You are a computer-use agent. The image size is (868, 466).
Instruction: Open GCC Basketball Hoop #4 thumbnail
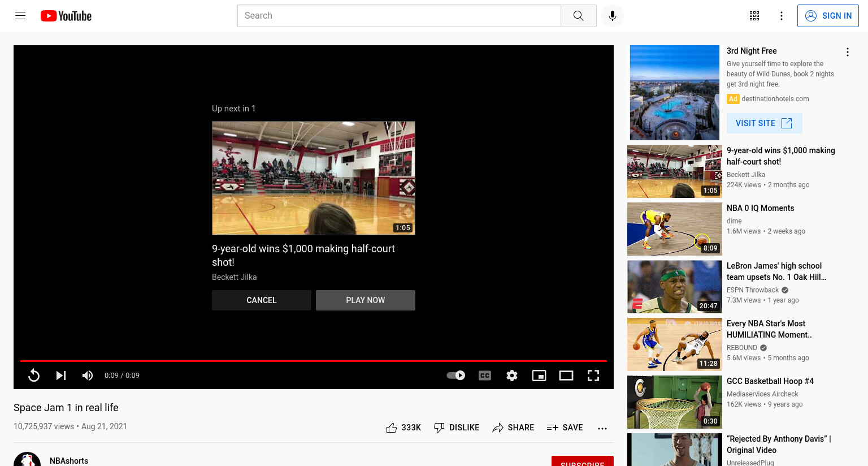(675, 402)
